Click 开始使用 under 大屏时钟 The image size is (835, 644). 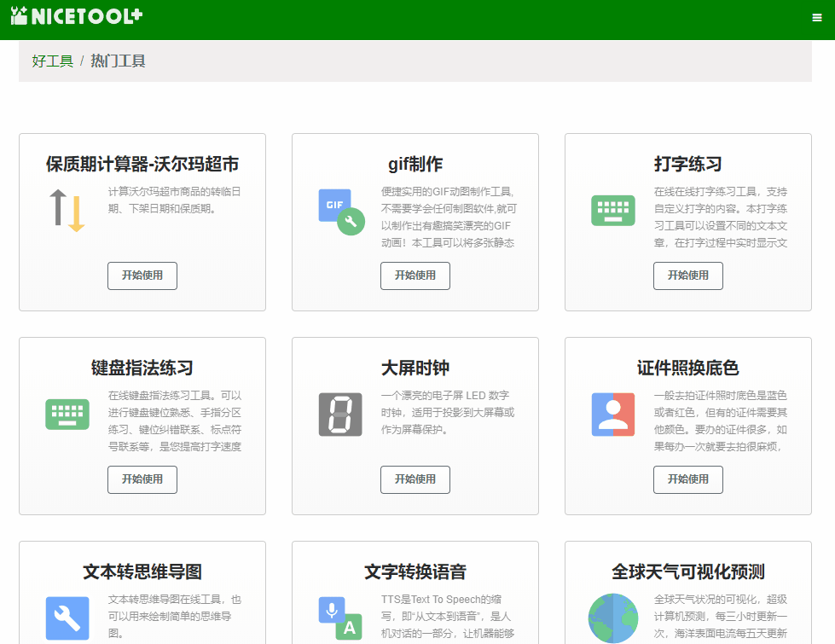[x=415, y=479]
